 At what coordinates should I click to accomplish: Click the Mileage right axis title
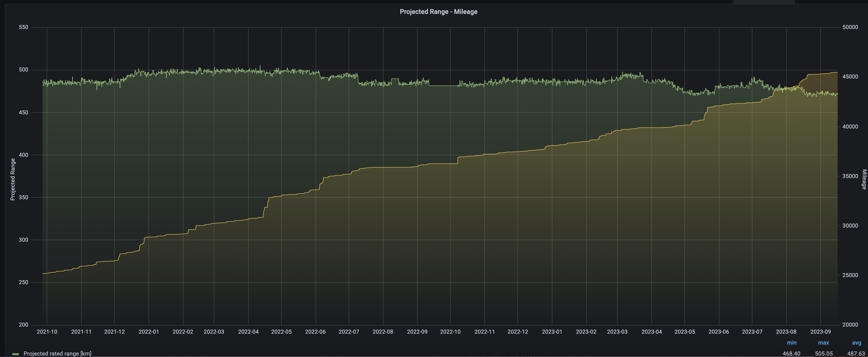point(864,179)
